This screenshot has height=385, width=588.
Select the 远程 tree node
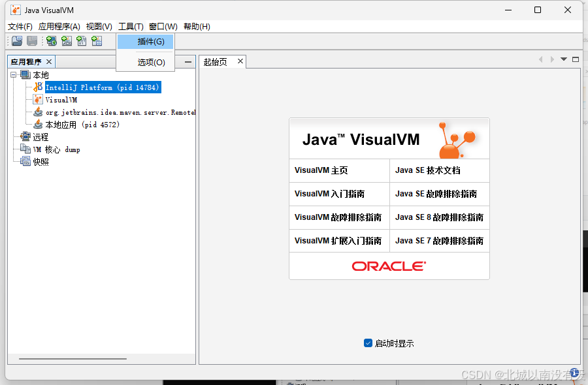(x=41, y=137)
